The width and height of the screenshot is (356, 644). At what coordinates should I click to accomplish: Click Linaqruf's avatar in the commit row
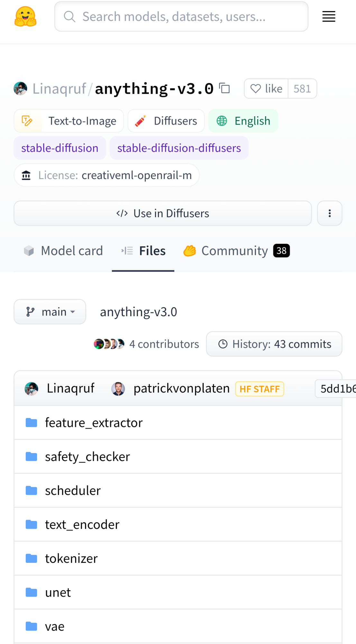coord(32,389)
